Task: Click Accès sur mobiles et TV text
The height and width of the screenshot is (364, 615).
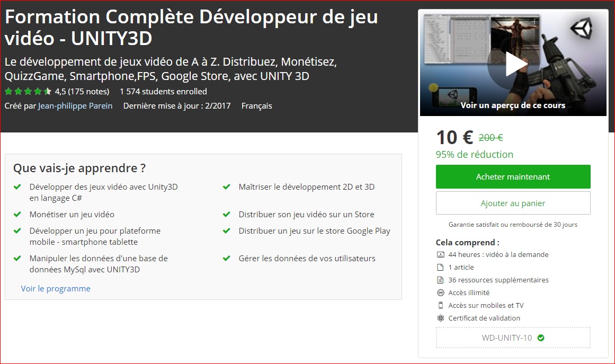Action: point(486,306)
